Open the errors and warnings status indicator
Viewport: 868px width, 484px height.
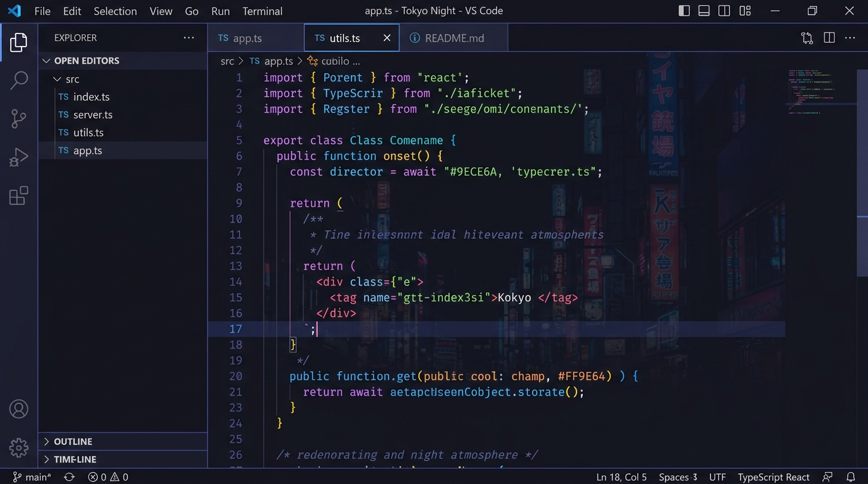(108, 477)
